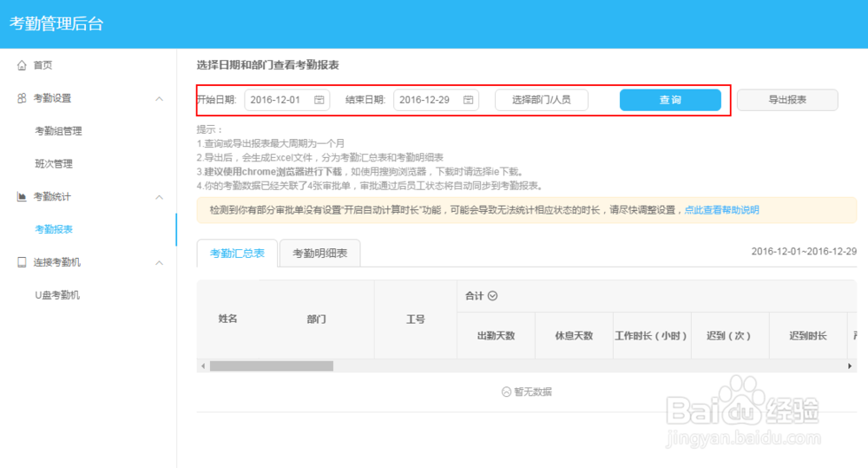Click the 连接考勤机 device icon

(x=22, y=262)
